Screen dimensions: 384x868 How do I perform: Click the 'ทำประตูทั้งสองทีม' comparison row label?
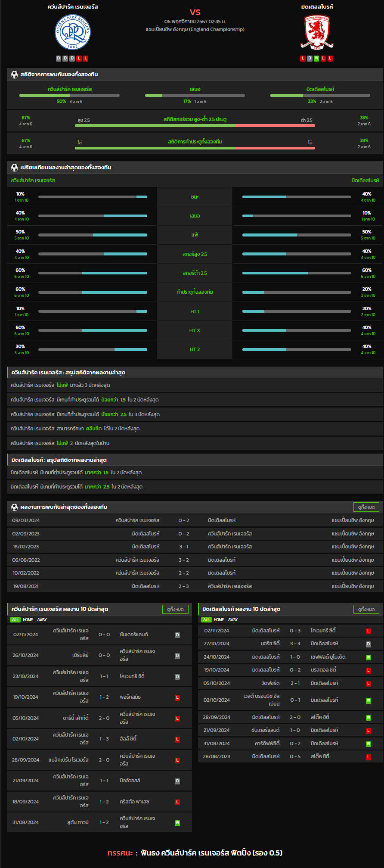point(195,292)
